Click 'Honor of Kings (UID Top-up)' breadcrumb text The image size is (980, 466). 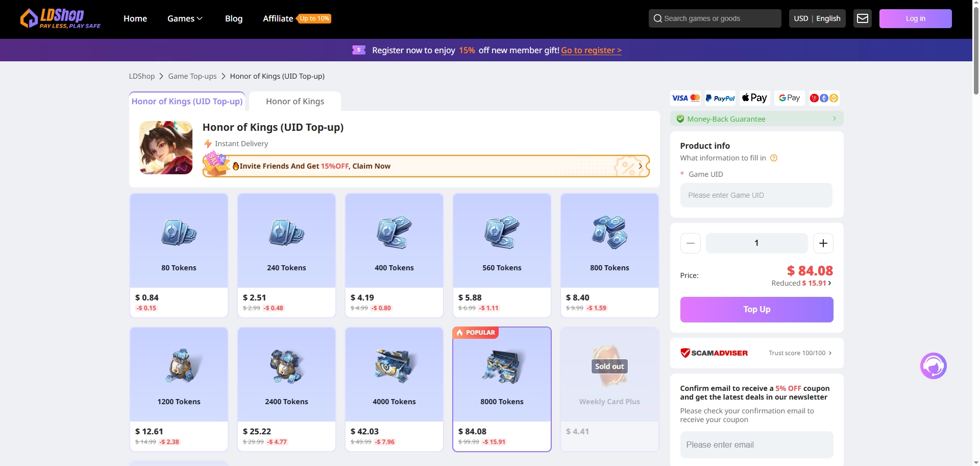click(277, 76)
